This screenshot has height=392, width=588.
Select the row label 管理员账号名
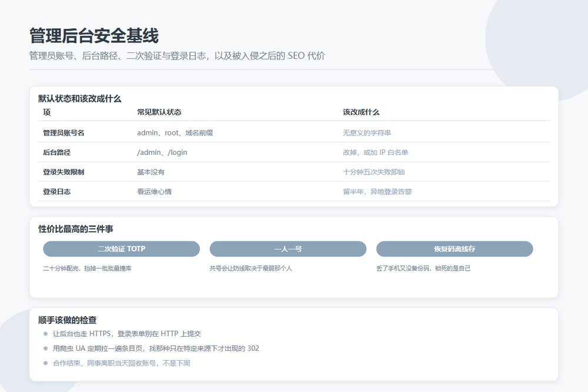click(x=64, y=133)
